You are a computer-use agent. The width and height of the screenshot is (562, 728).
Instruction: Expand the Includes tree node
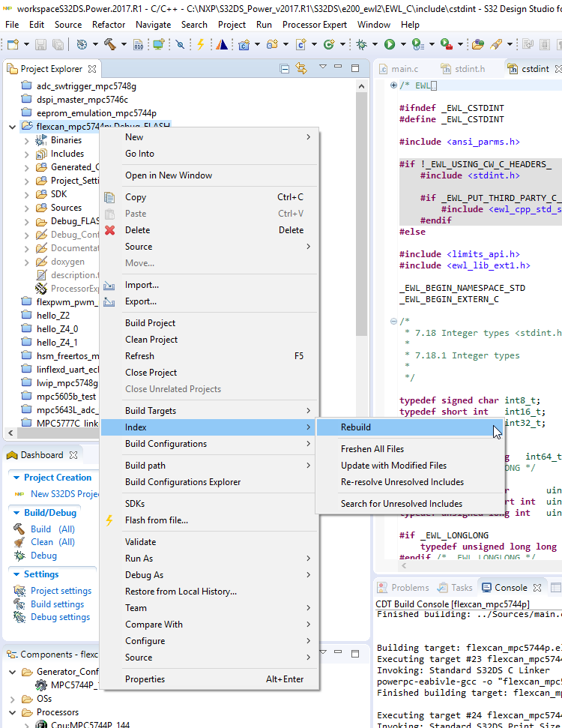point(26,154)
